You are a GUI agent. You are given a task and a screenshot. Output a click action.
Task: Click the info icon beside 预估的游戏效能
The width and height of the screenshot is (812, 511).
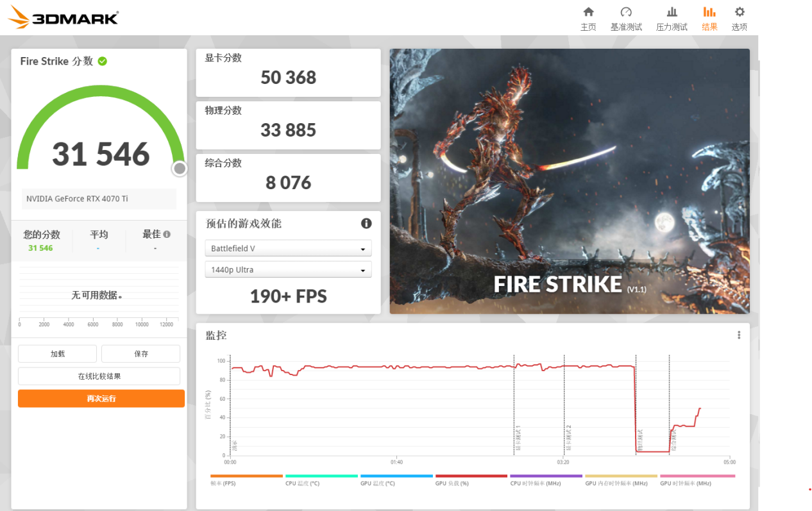(x=366, y=223)
